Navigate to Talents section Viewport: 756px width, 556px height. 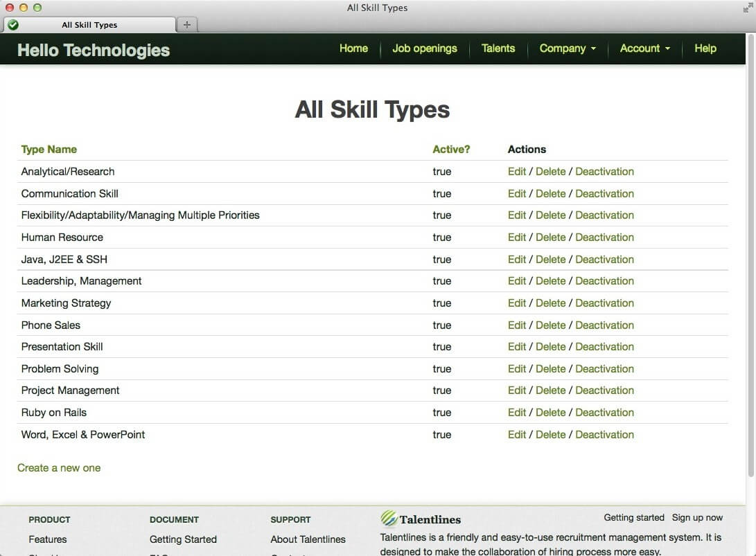click(498, 48)
